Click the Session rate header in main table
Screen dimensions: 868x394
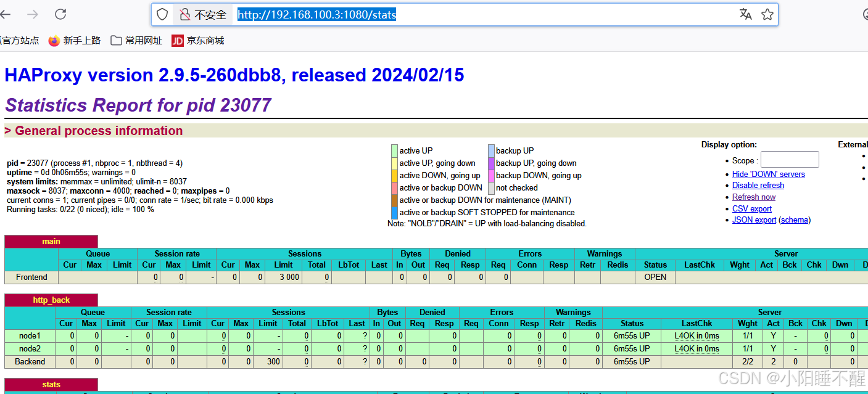pyautogui.click(x=177, y=254)
